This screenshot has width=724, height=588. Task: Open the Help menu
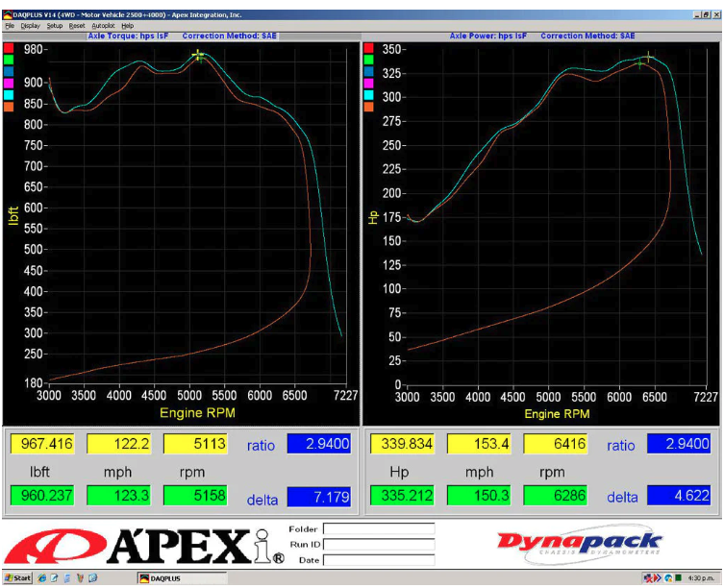pos(128,26)
